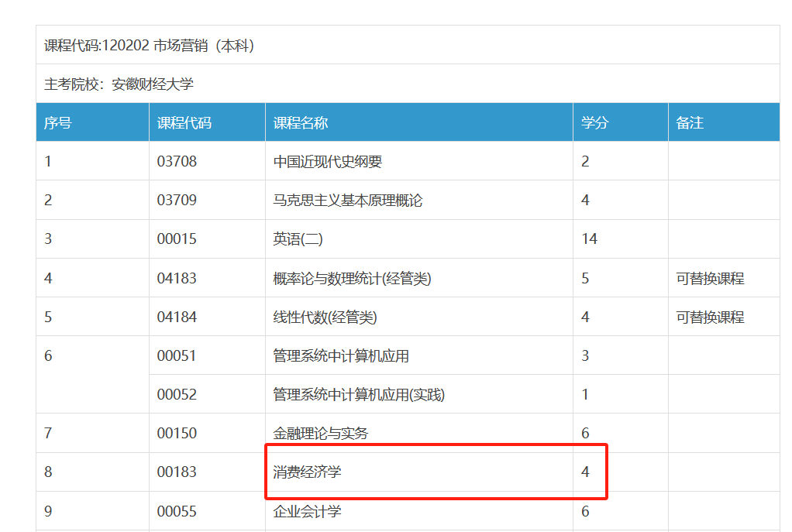Click course code 00051
The image size is (792, 532).
[177, 356]
